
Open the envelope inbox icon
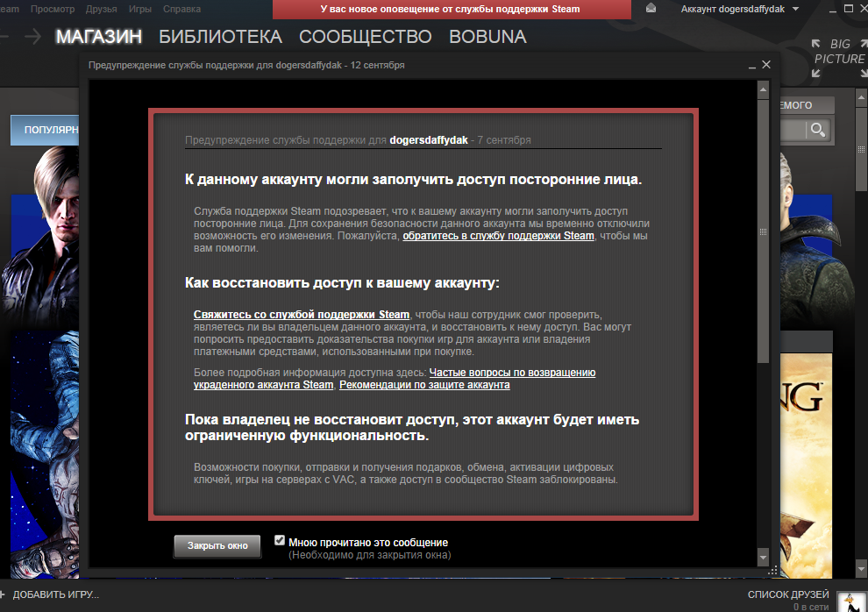pos(651,8)
